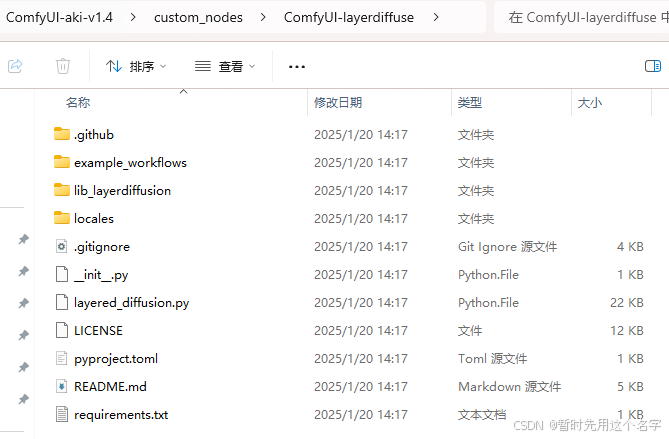The width and height of the screenshot is (669, 439).
Task: Click the ComfyUI-aki-v1.4 breadcrumb
Action: click(x=59, y=17)
